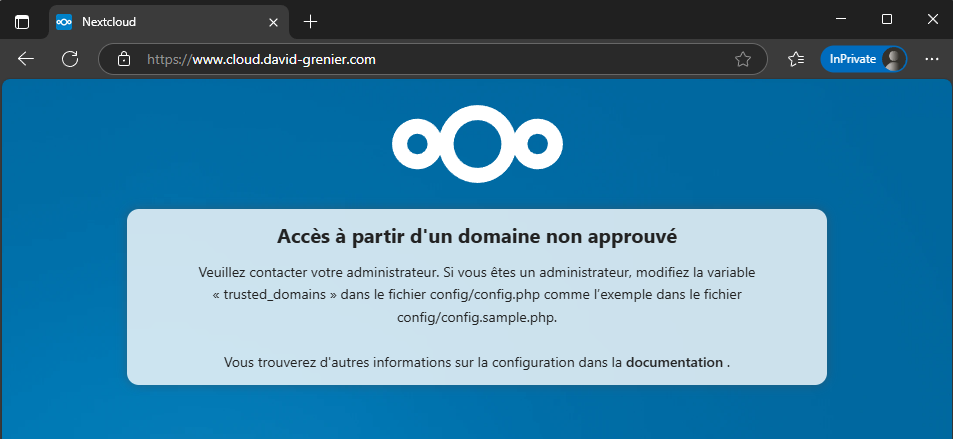Close the Nextcloud tab
Viewport: 953px width, 439px height.
pos(273,21)
